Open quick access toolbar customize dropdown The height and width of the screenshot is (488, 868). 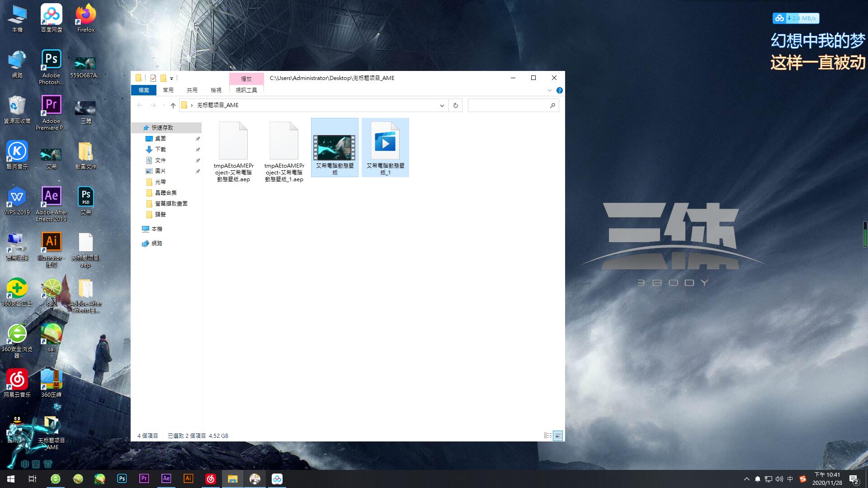pyautogui.click(x=171, y=78)
